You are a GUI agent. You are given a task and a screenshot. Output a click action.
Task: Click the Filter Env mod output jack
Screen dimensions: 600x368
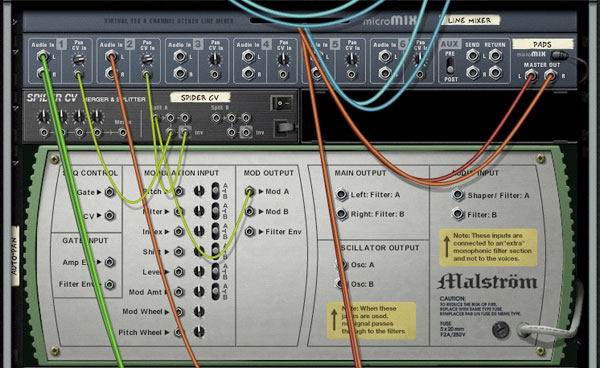(x=249, y=231)
